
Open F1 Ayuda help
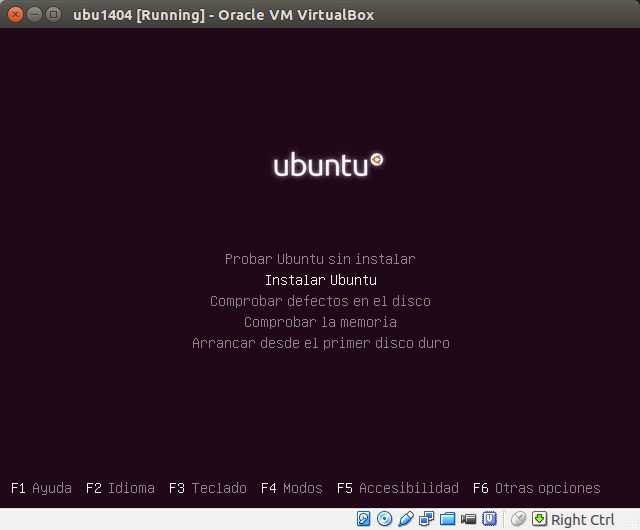(x=41, y=488)
